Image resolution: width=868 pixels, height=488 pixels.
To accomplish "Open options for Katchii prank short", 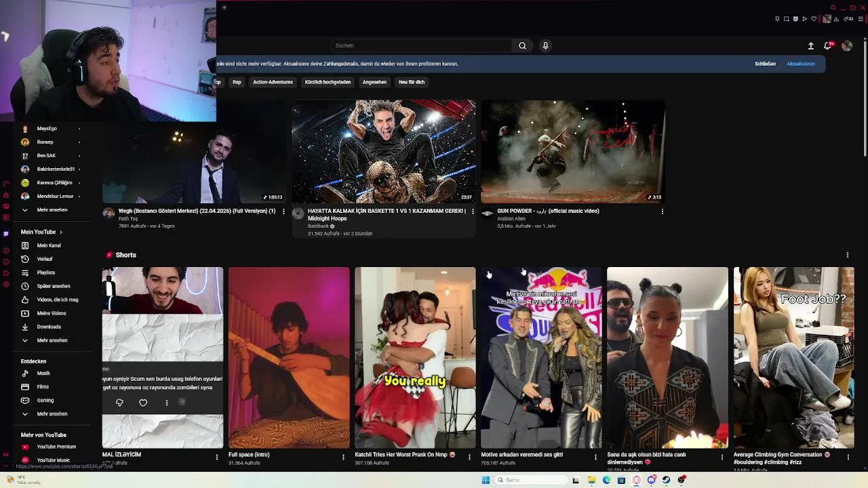I will pos(469,457).
